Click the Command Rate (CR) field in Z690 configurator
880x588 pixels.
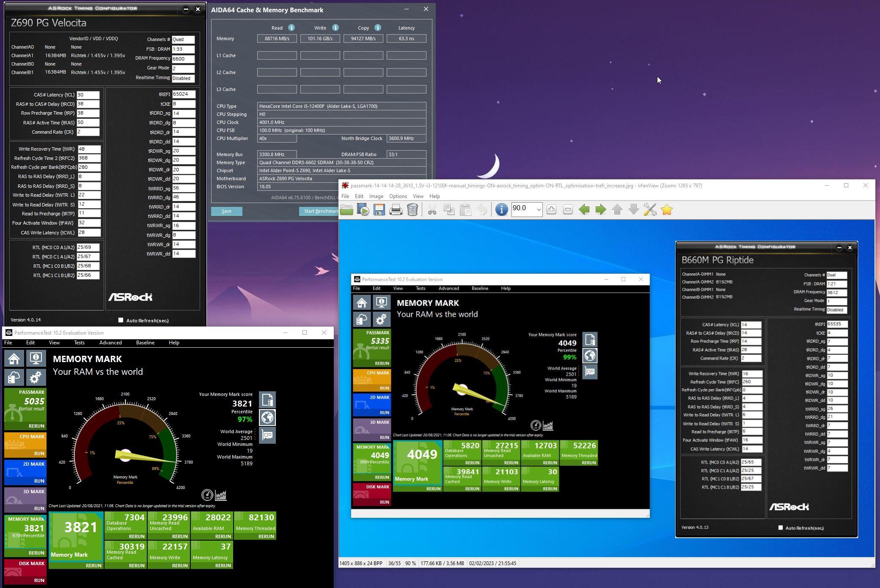point(88,132)
